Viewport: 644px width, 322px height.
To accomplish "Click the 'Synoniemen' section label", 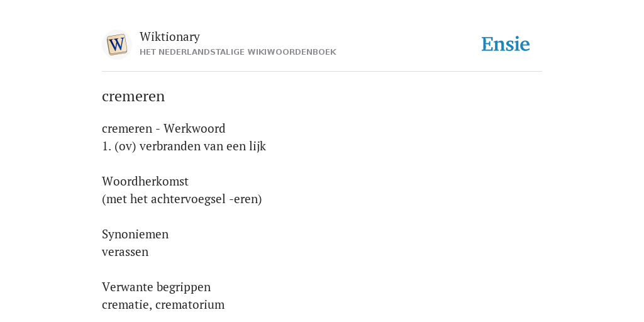I will pos(135,234).
